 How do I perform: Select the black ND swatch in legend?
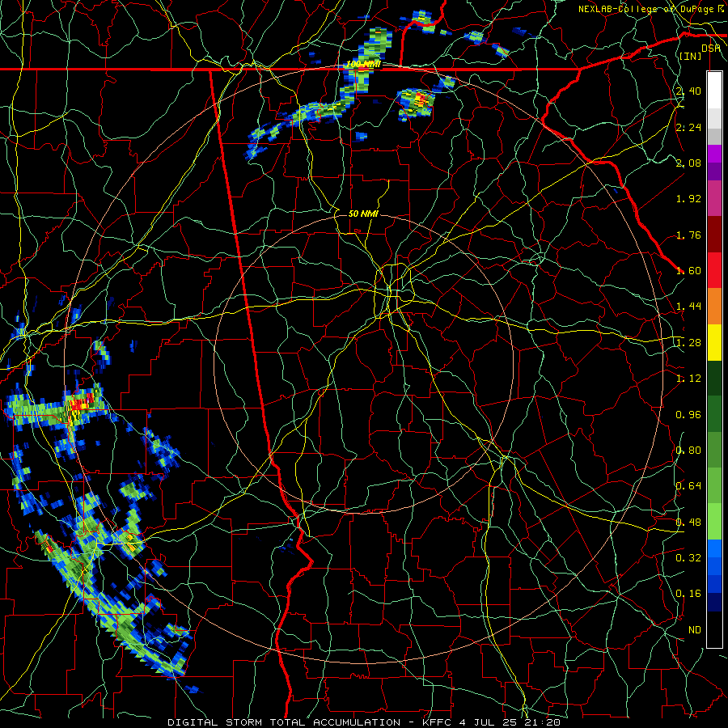point(714,629)
